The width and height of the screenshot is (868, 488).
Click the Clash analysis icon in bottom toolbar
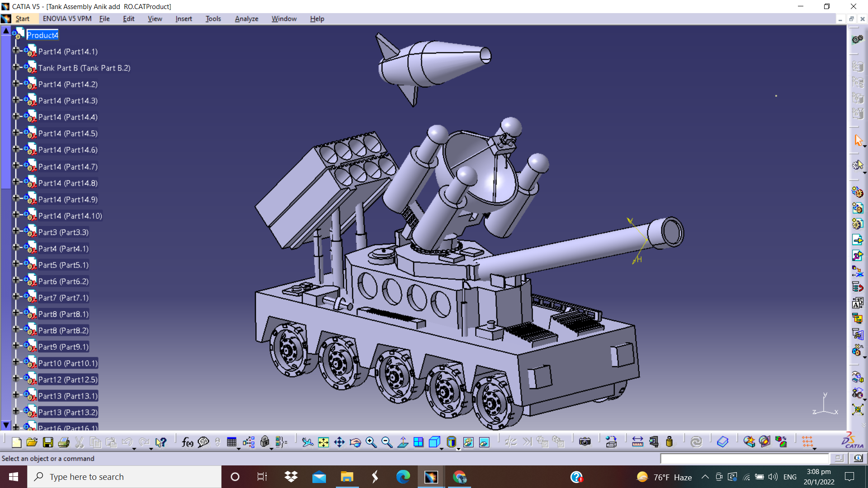tap(749, 442)
